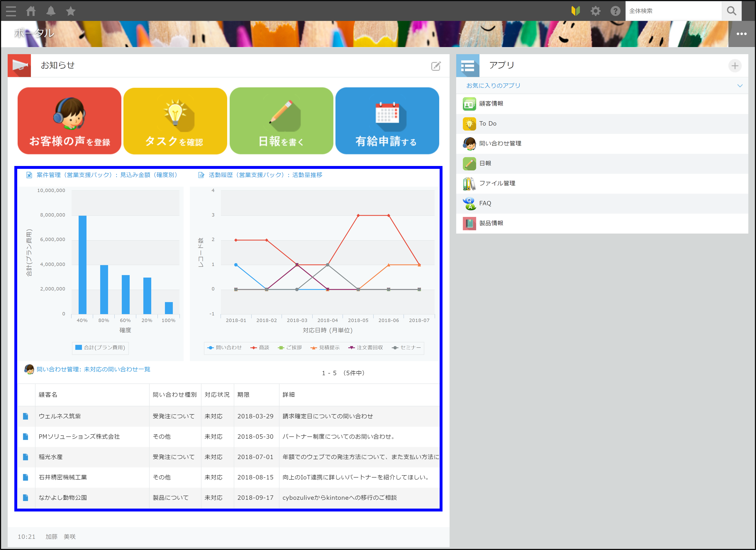Viewport: 756px width, 550px height.
Task: Open 顧客情報 app in list
Action: 491,104
